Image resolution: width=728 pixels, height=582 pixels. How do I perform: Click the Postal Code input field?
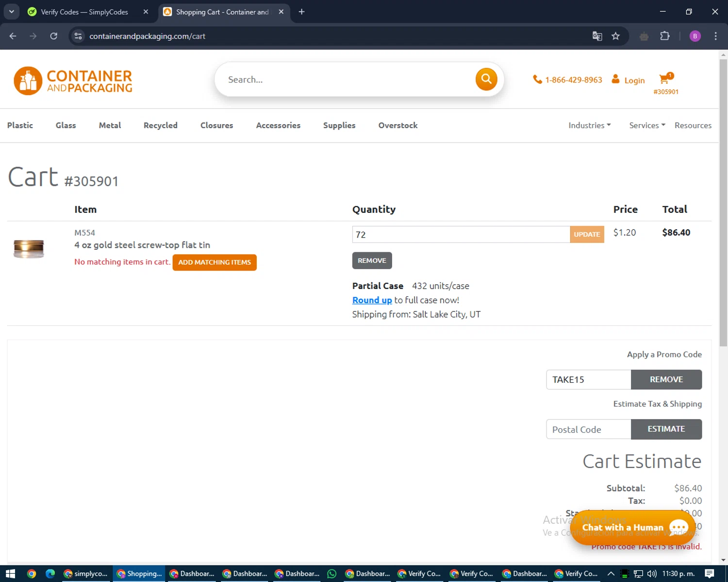click(x=588, y=429)
